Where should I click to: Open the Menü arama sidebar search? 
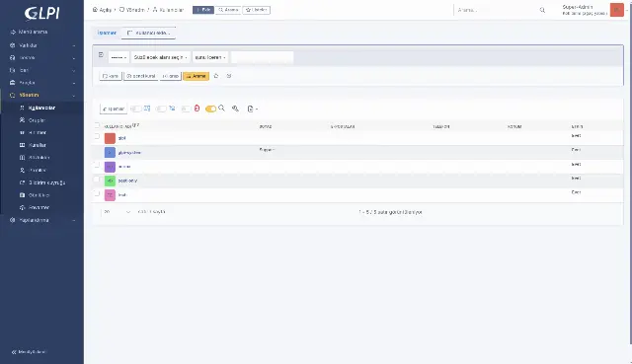[29, 32]
